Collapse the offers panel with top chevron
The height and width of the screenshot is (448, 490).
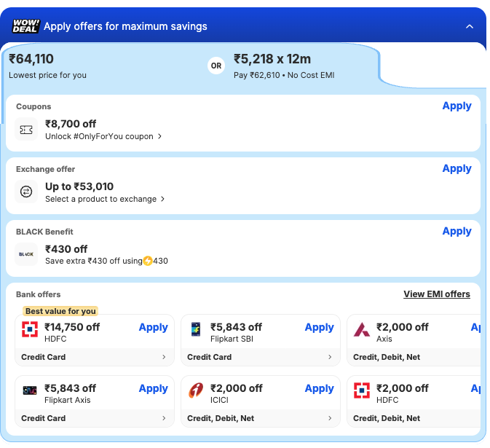pyautogui.click(x=470, y=26)
